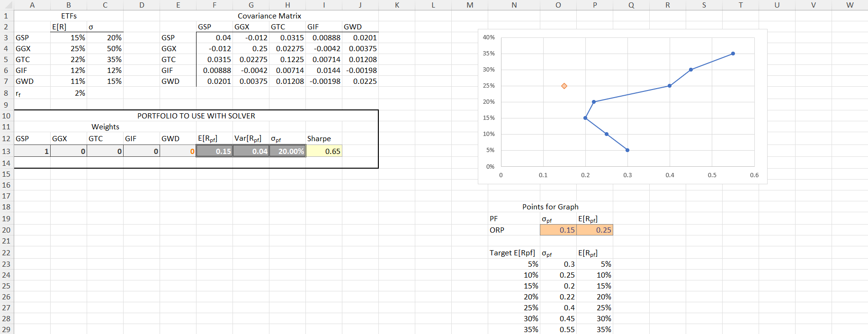868x334 pixels.
Task: Click target sigma cell 0.22
Action: [x=558, y=297]
